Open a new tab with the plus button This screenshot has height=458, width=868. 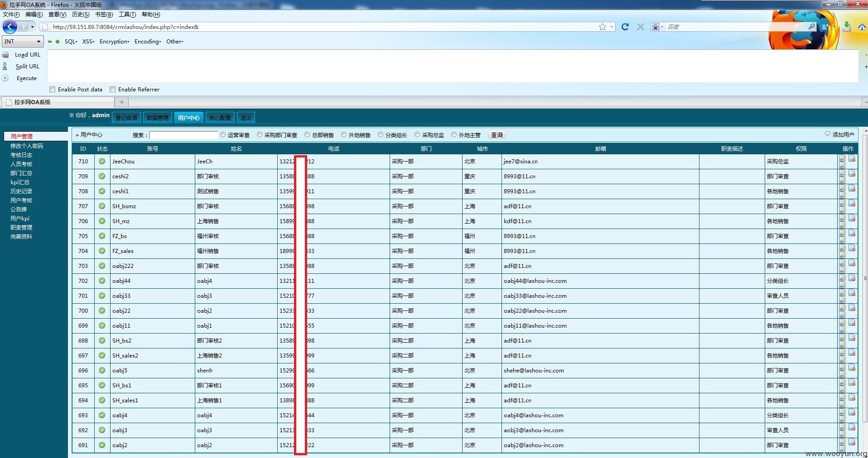[x=121, y=102]
